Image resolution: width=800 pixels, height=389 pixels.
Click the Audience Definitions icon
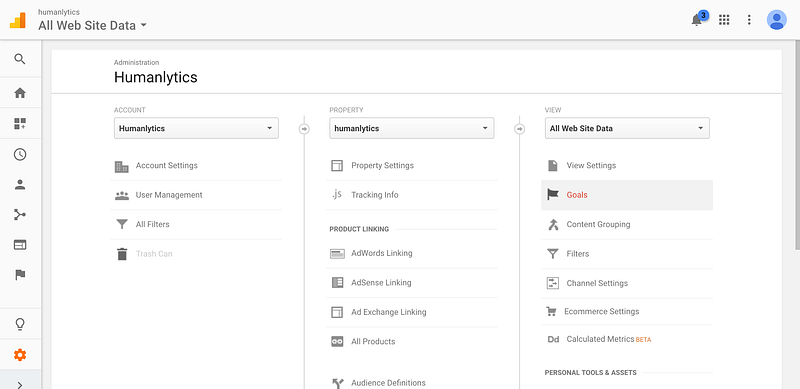(337, 383)
